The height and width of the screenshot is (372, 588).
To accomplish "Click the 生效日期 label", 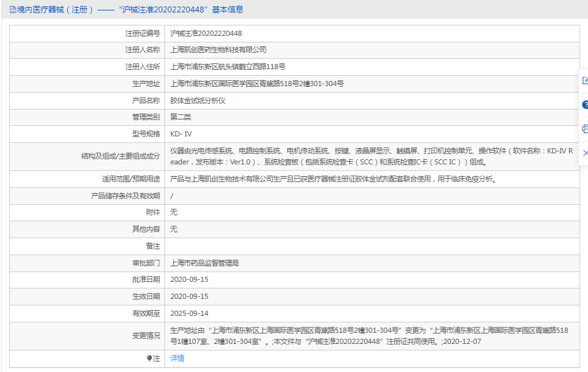I will tap(146, 296).
